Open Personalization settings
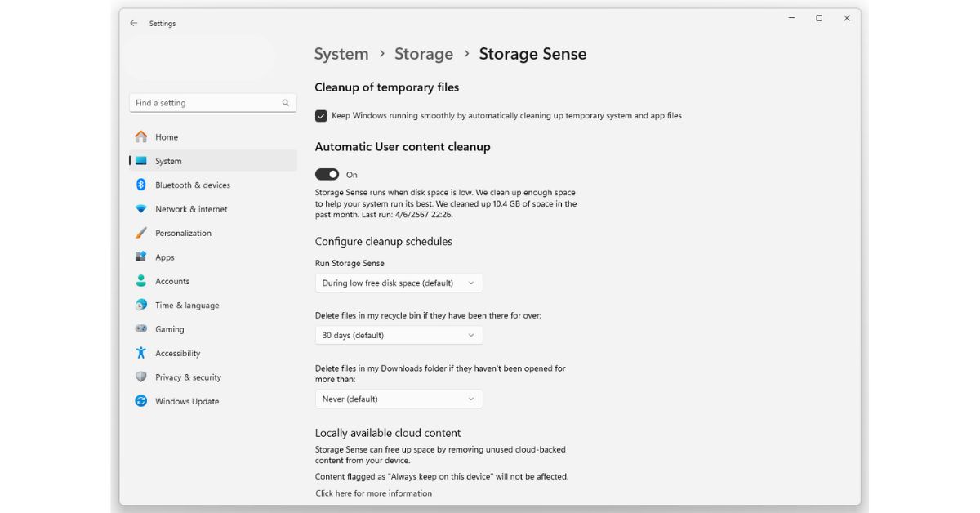The image size is (980, 513). [213, 233]
